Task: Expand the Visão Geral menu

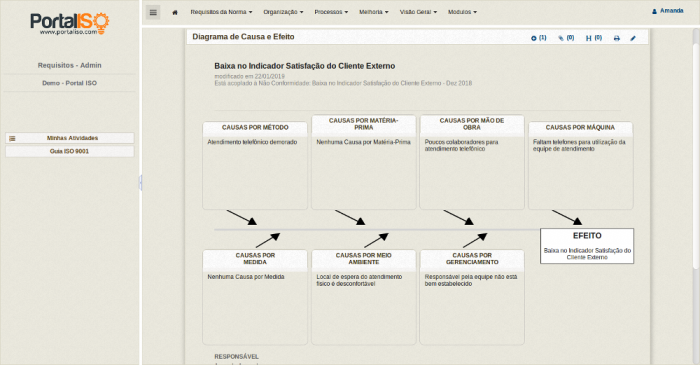Action: 418,12
